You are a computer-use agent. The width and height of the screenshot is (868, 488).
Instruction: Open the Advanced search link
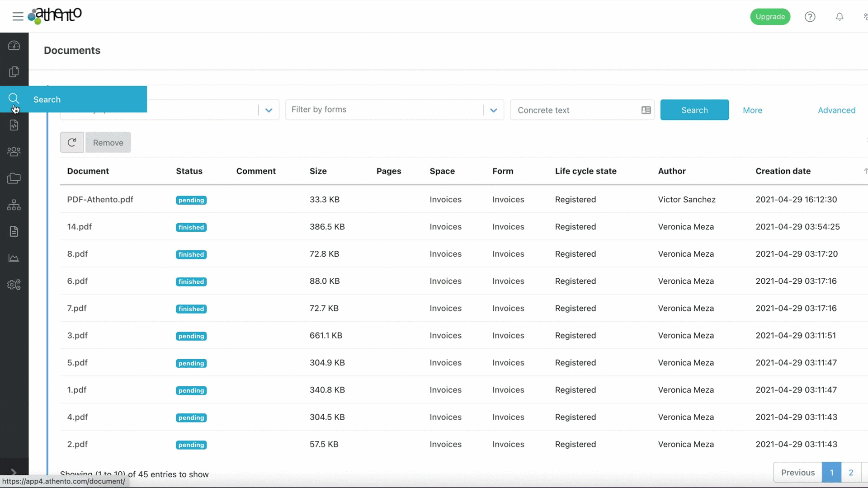pyautogui.click(x=836, y=110)
